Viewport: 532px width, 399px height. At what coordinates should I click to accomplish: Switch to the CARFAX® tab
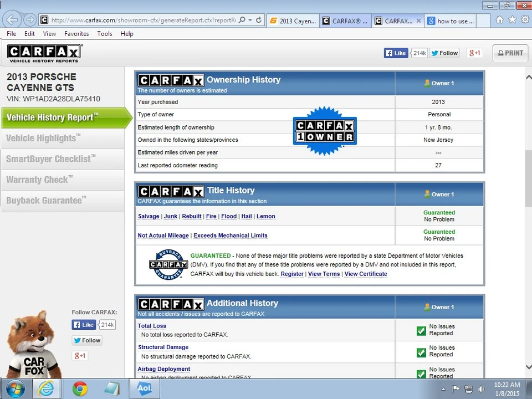tap(345, 21)
